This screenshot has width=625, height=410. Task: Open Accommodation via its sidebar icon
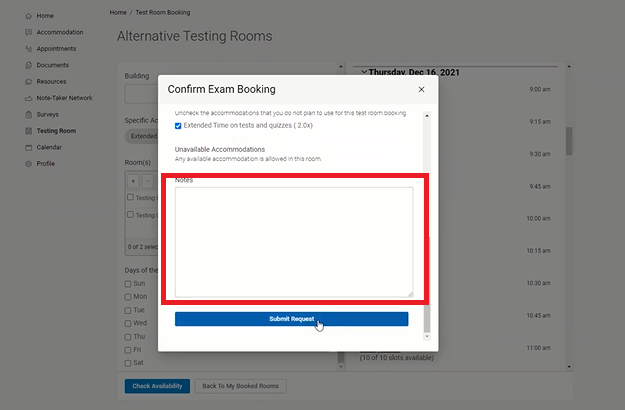(28, 32)
